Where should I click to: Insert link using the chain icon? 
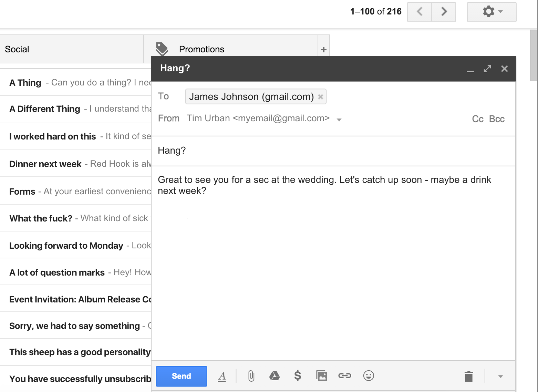pos(344,375)
